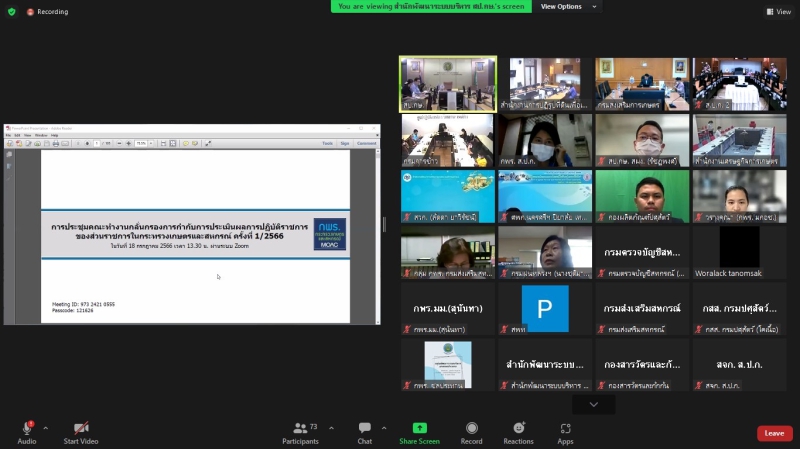800x449 pixels.
Task: Click the red Leave button
Action: [774, 433]
